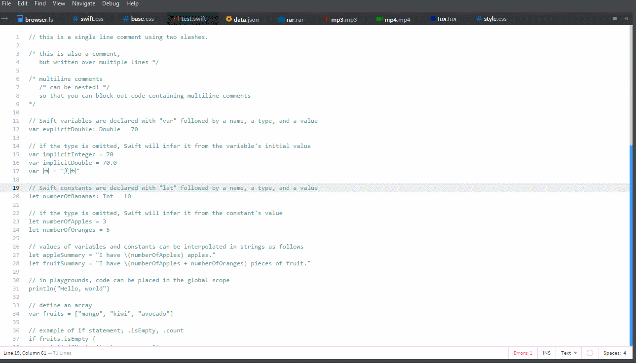
Task: Switch to the lua.lua tab
Action: [443, 19]
